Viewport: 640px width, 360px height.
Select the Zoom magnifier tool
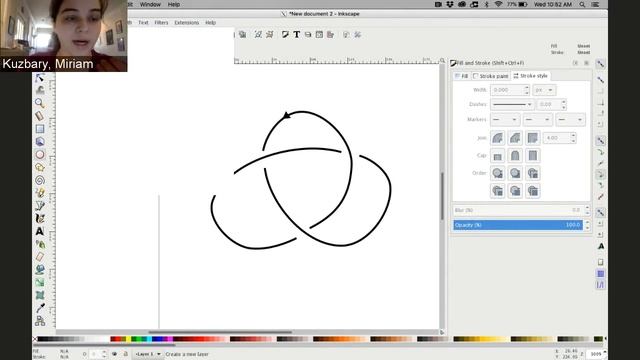tap(40, 103)
